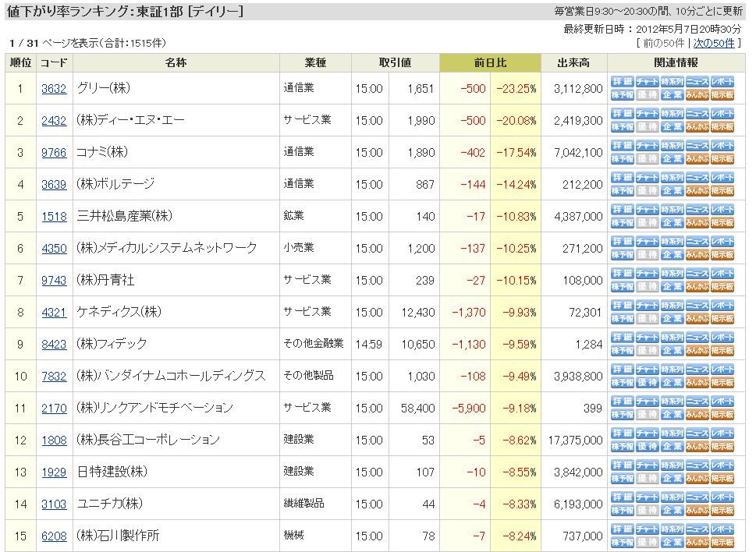The image size is (756, 552).
Task: Open みんかぶ for ユニチカ row
Action: pos(697,510)
